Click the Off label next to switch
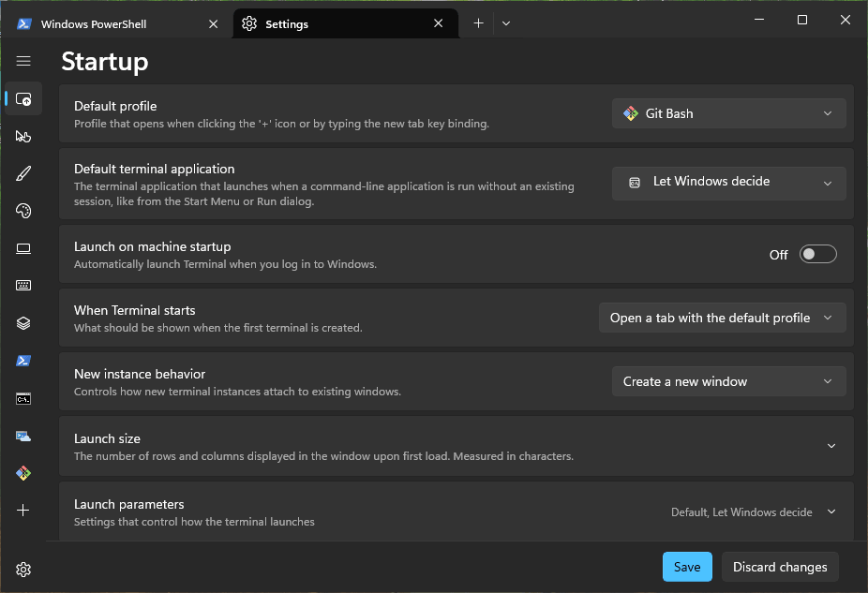This screenshot has width=868, height=593. 778,255
